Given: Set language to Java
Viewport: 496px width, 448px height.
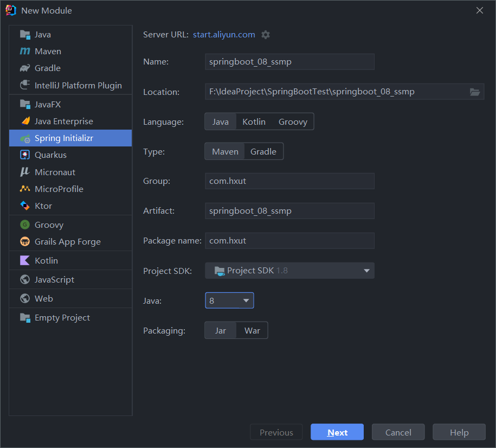Looking at the screenshot, I should click(221, 121).
